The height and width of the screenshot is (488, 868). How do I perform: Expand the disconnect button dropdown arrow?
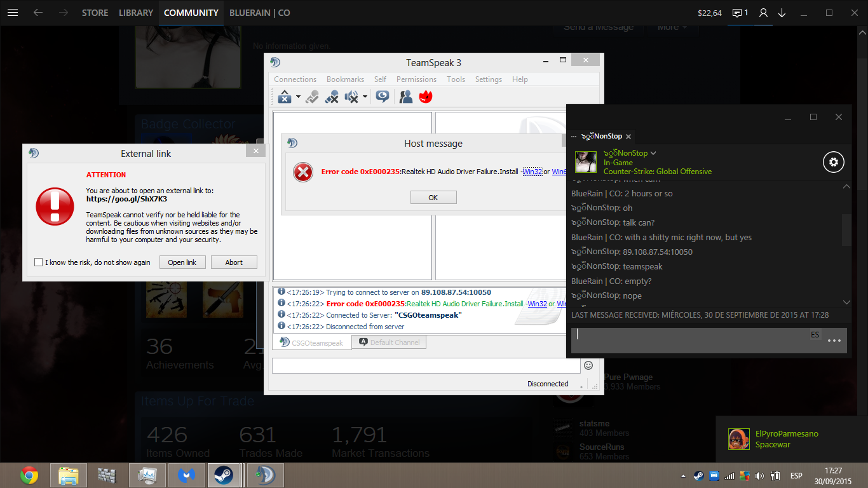298,97
